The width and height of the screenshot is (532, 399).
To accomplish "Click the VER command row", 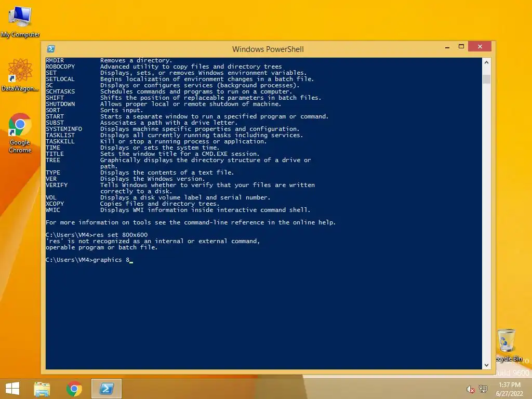I will (125, 179).
